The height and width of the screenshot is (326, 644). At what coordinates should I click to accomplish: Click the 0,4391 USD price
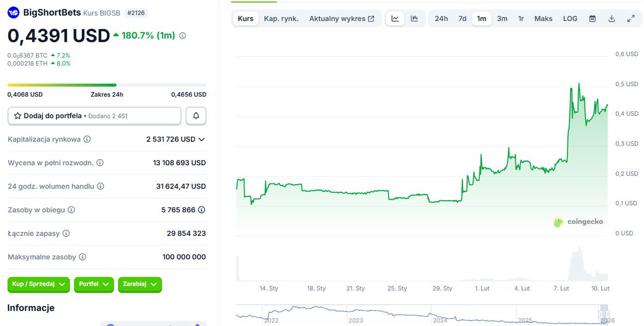click(x=58, y=36)
